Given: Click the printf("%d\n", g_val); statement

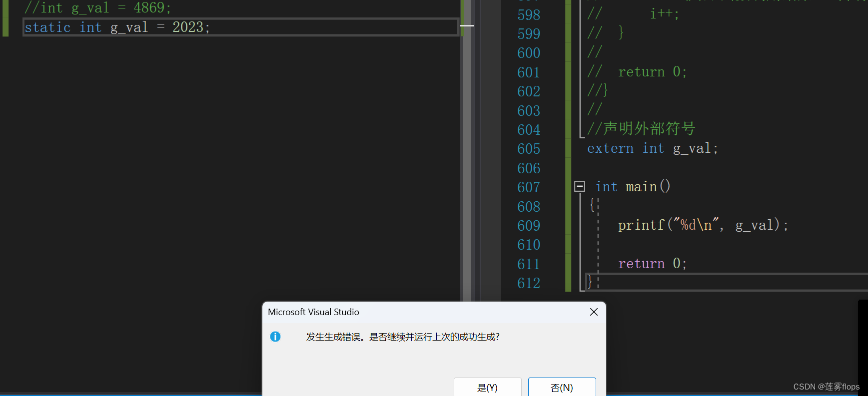Looking at the screenshot, I should click(703, 225).
